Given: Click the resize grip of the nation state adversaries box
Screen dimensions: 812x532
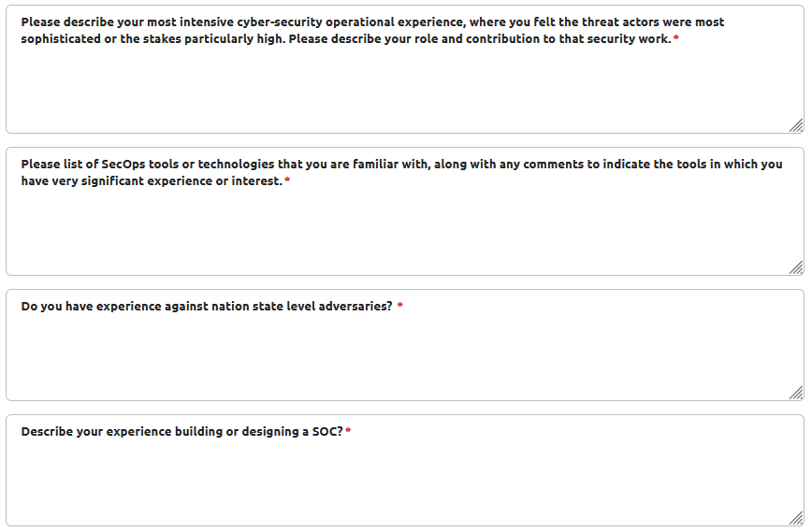Looking at the screenshot, I should point(796,393).
